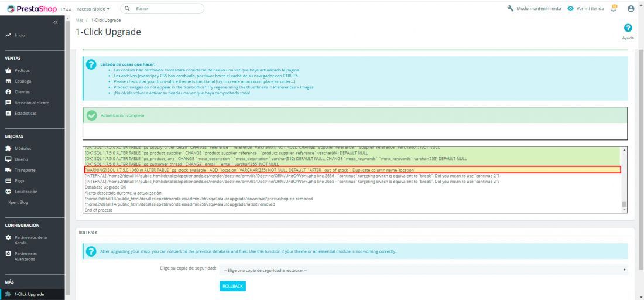Click 'End of process' log line
Image resolution: width=644 pixels, height=300 pixels.
(x=98, y=210)
